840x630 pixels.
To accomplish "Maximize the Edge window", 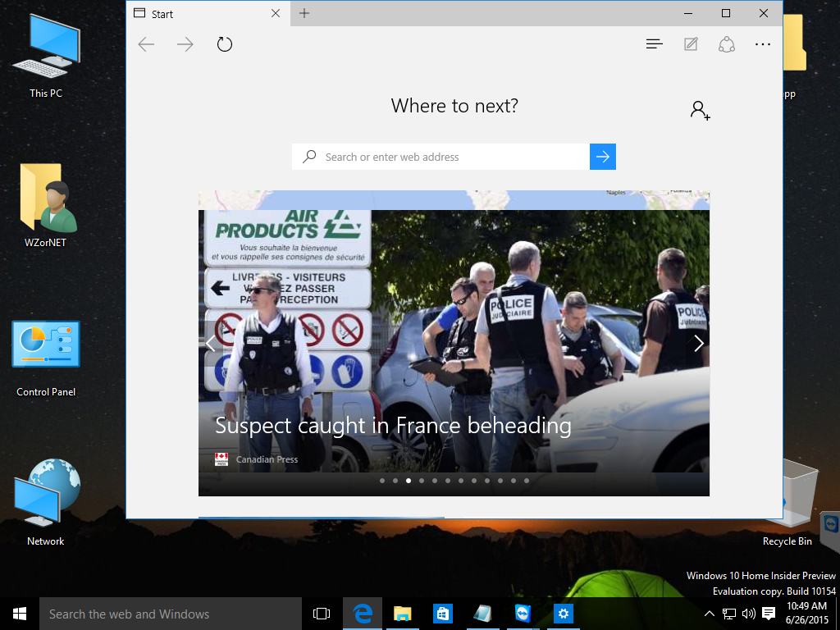I will coord(726,13).
